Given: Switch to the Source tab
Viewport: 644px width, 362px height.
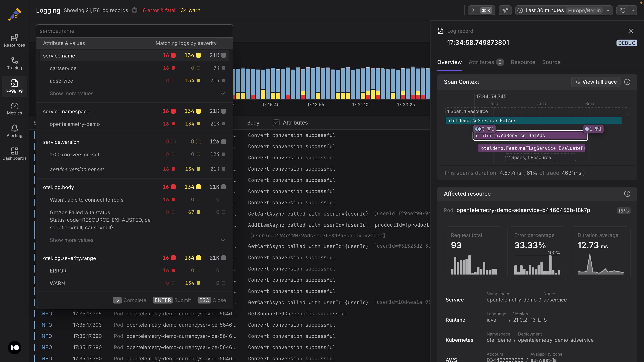Looking at the screenshot, I should (551, 62).
